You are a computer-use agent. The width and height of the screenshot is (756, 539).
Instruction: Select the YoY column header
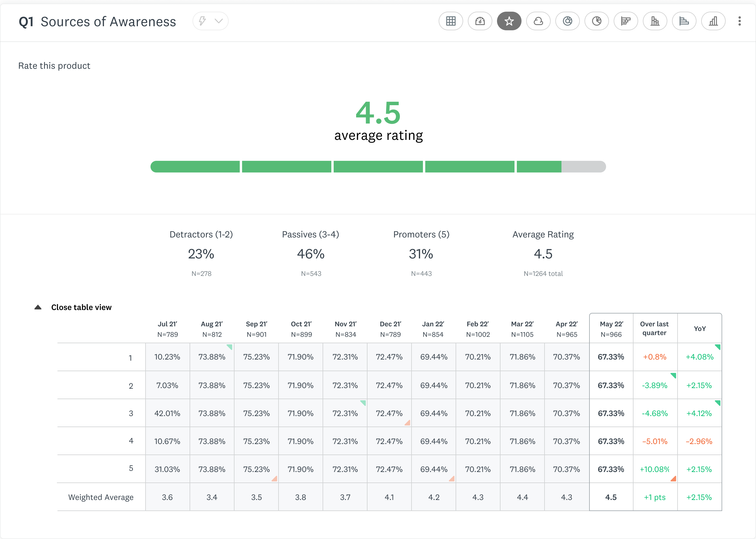tap(700, 329)
